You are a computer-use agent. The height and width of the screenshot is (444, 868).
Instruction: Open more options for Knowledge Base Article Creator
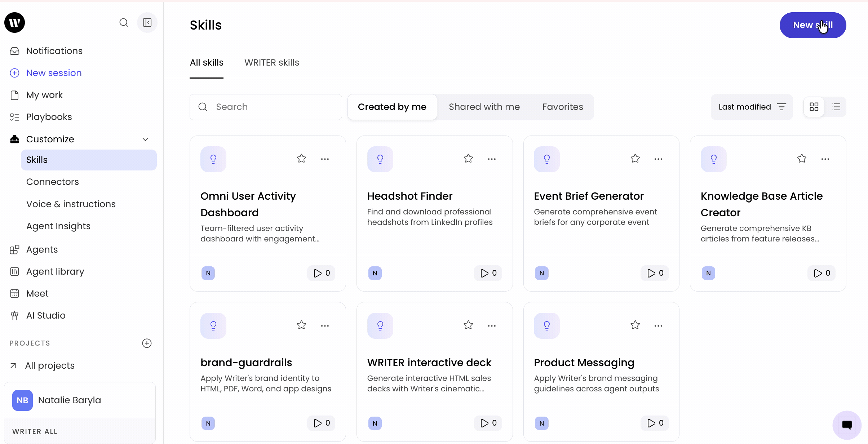click(x=825, y=159)
